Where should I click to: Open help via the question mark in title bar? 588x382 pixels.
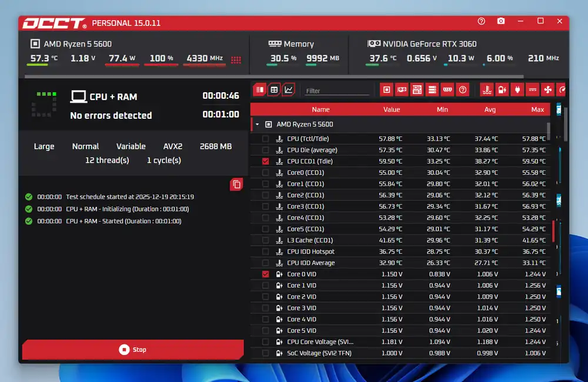[482, 21]
